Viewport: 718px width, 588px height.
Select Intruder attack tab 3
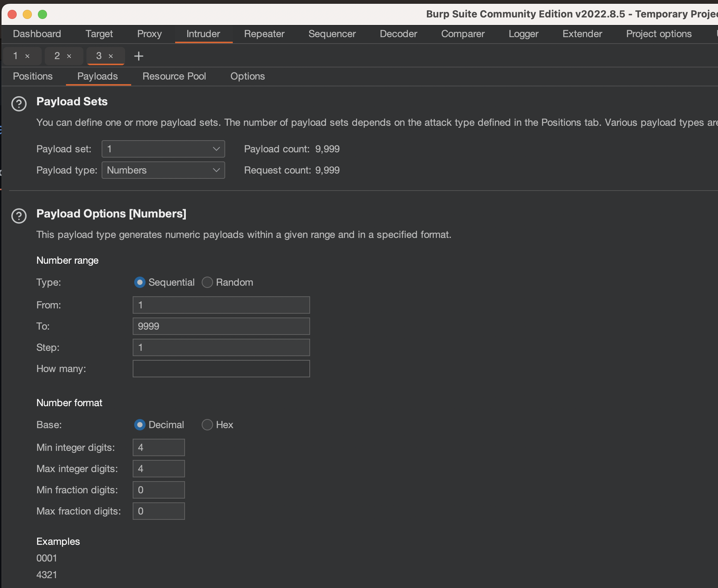(99, 56)
